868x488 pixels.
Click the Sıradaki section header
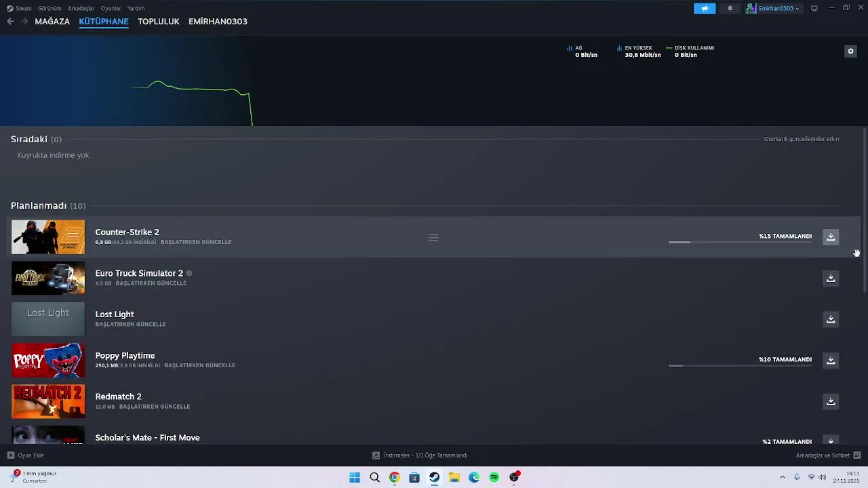[x=36, y=139]
